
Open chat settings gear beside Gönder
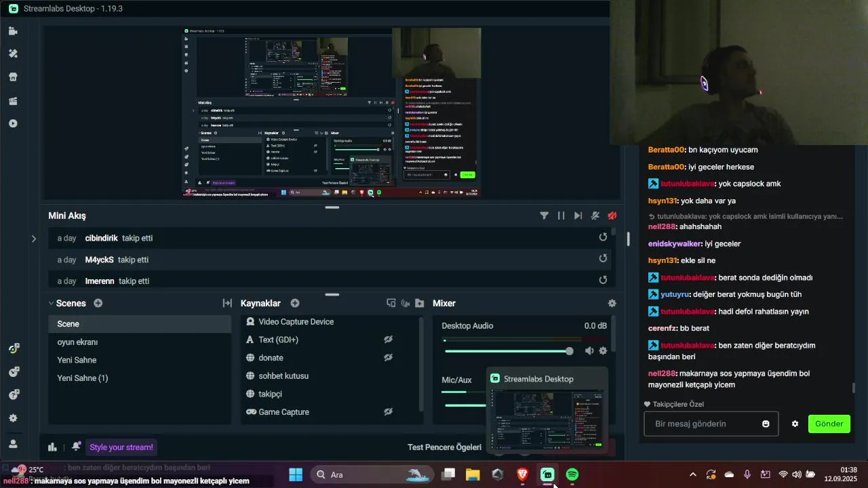click(795, 424)
